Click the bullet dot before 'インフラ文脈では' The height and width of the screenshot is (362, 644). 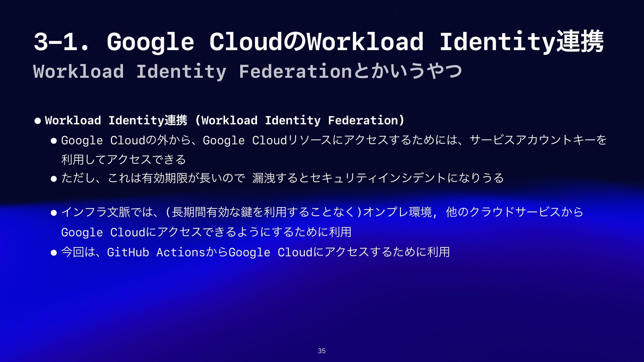pyautogui.click(x=54, y=213)
